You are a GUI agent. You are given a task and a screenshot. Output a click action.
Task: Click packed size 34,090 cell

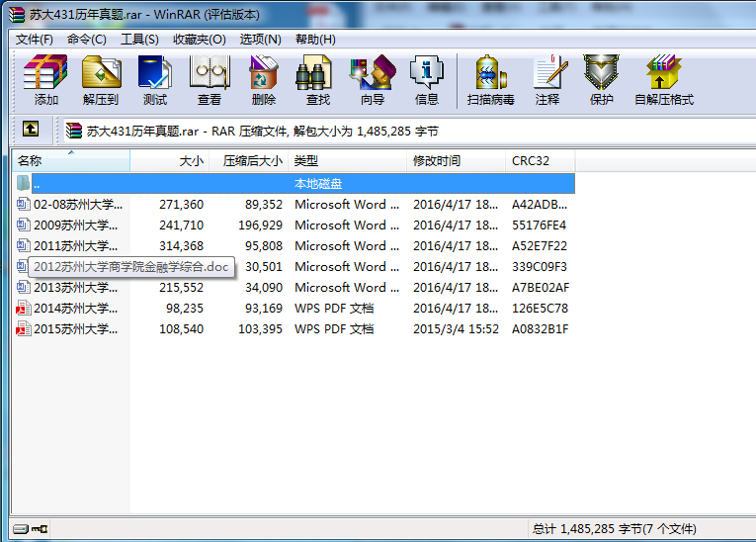point(263,287)
